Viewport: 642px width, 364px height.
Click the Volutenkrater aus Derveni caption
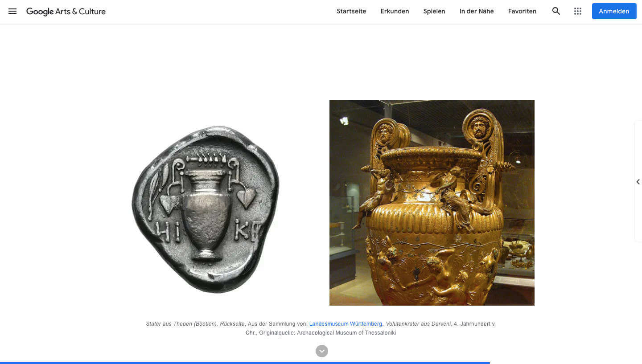(x=419, y=324)
